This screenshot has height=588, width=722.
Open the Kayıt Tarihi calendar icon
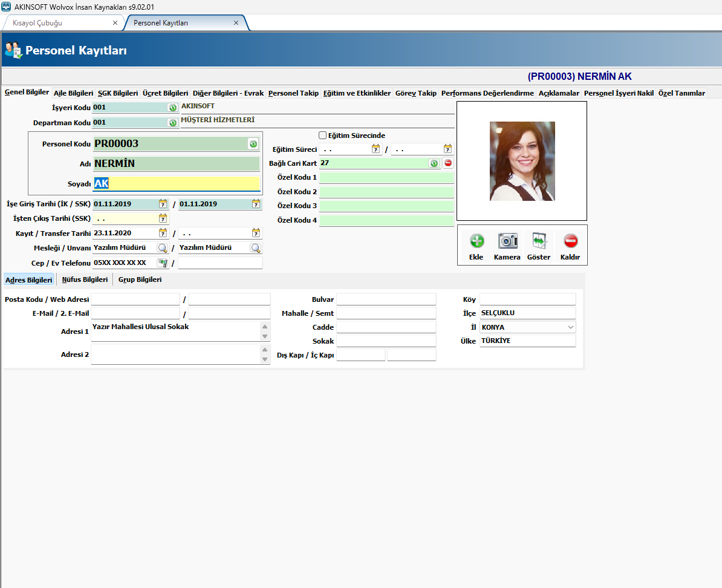(x=163, y=233)
